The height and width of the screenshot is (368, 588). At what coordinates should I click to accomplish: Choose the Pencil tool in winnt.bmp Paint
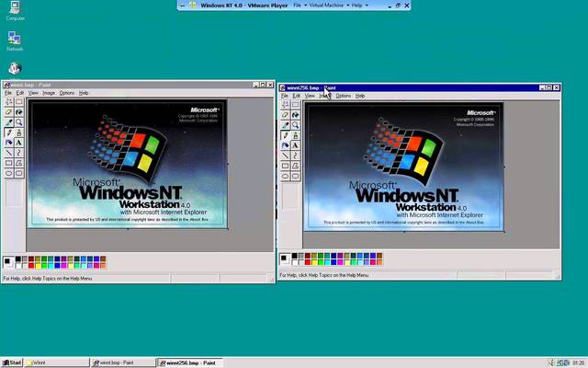click(8, 132)
